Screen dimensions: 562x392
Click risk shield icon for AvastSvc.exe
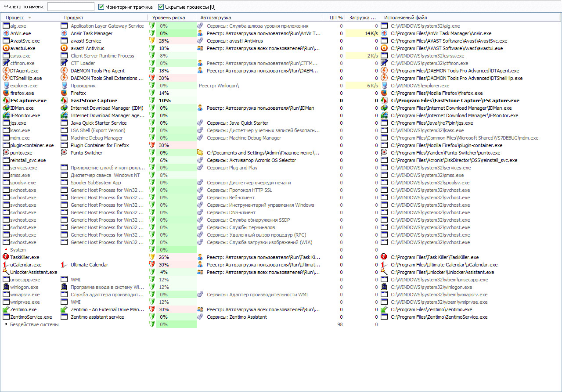[152, 41]
